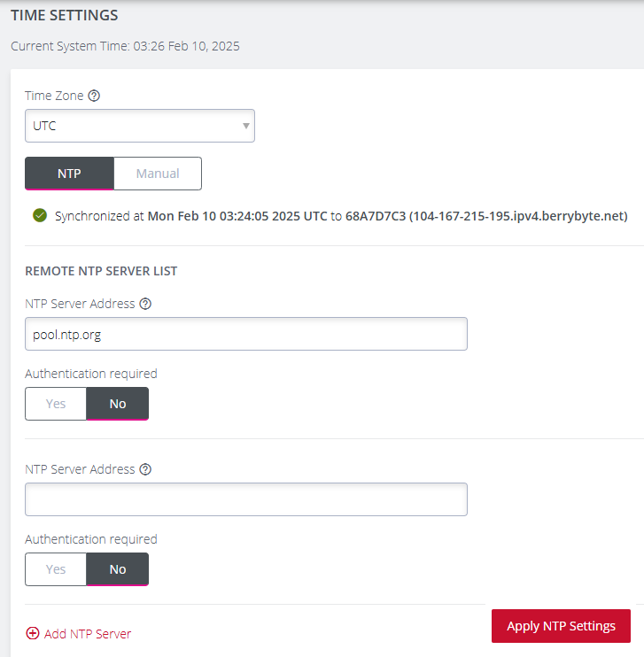
Task: Click into the empty NTP Server Address field
Action: click(245, 499)
